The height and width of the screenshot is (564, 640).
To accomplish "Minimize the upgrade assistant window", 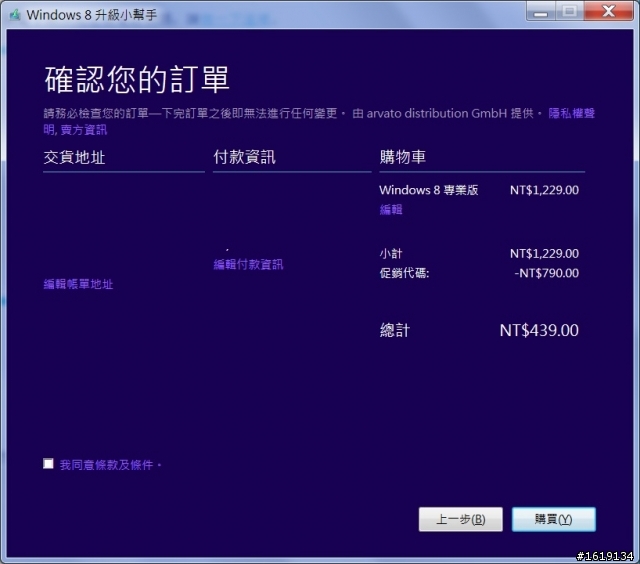I will click(x=540, y=11).
